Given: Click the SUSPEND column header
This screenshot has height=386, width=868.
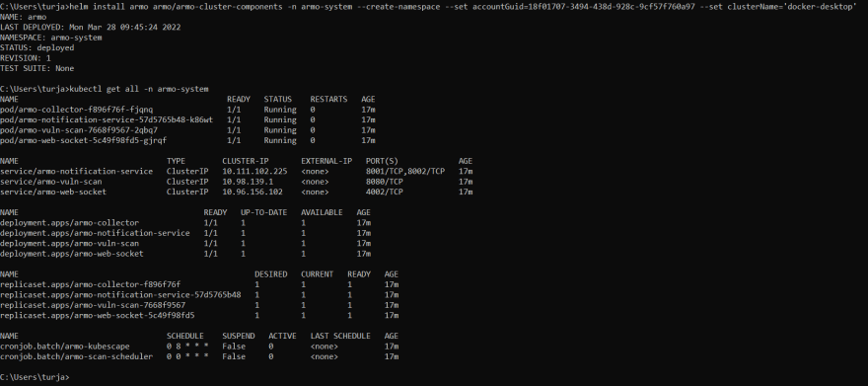Looking at the screenshot, I should coord(239,337).
